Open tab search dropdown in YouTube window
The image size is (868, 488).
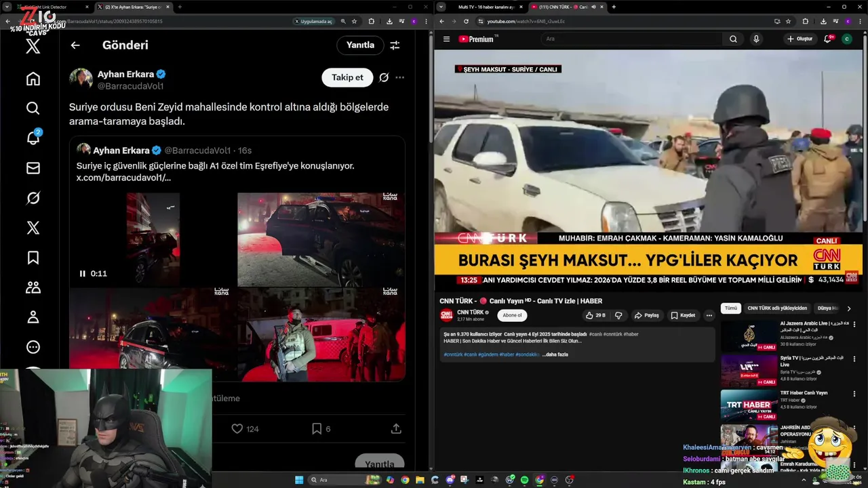tap(441, 7)
